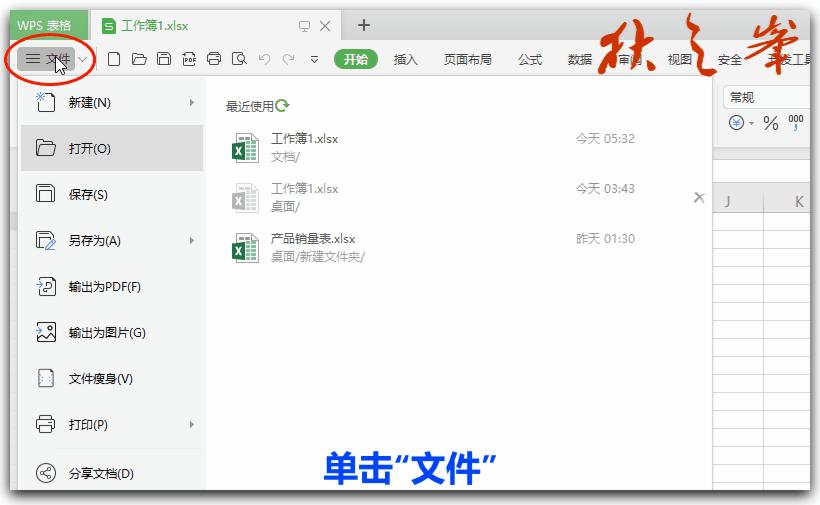Select 打印(P) in file menu
Viewport: 820px width, 505px height.
point(112,424)
